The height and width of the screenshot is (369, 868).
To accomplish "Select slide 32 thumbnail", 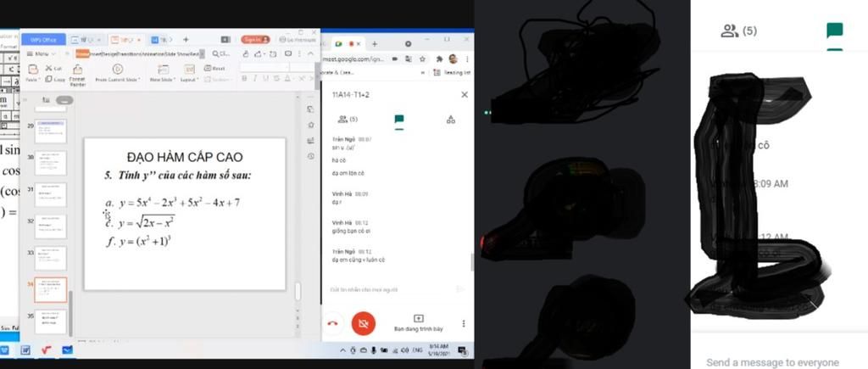I will click(50, 226).
